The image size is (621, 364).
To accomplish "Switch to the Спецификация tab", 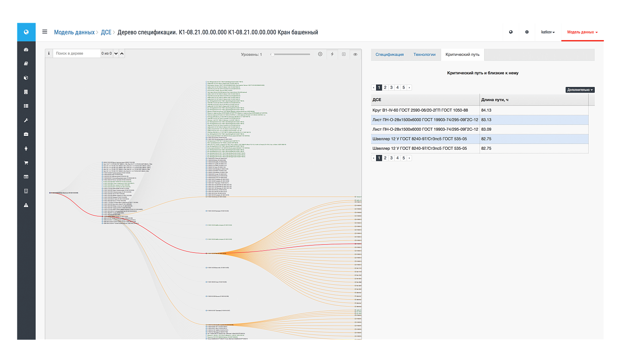I will 389,55.
